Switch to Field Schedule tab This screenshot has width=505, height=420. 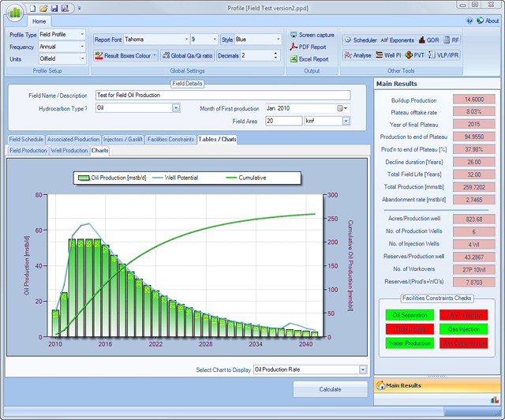(x=26, y=139)
